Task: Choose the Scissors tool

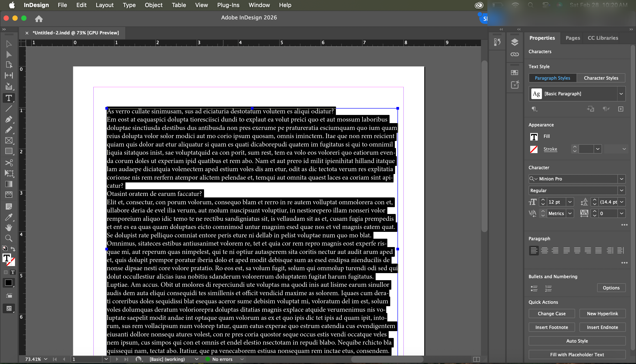Action: click(9, 163)
